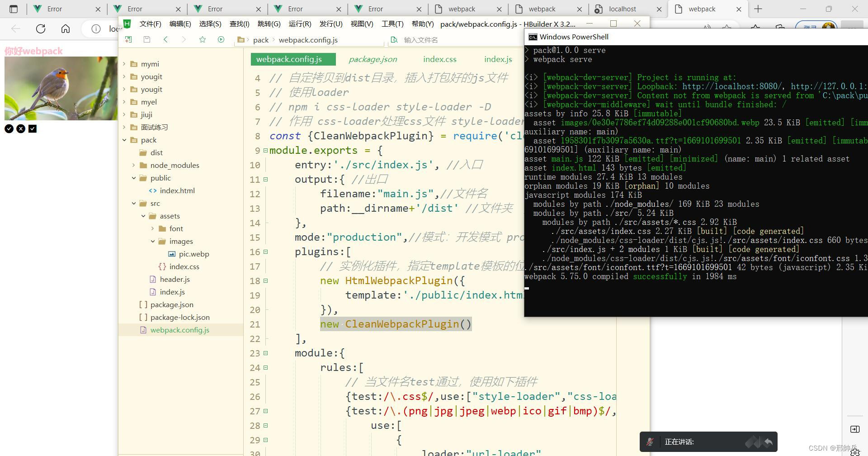Click the browser refresh button
The width and height of the screenshot is (868, 456).
click(41, 29)
